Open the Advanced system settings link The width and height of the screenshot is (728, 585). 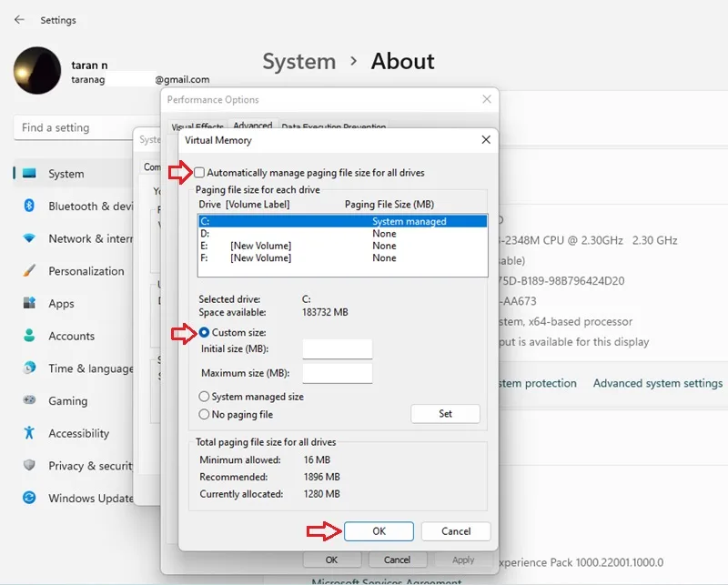[x=658, y=383]
